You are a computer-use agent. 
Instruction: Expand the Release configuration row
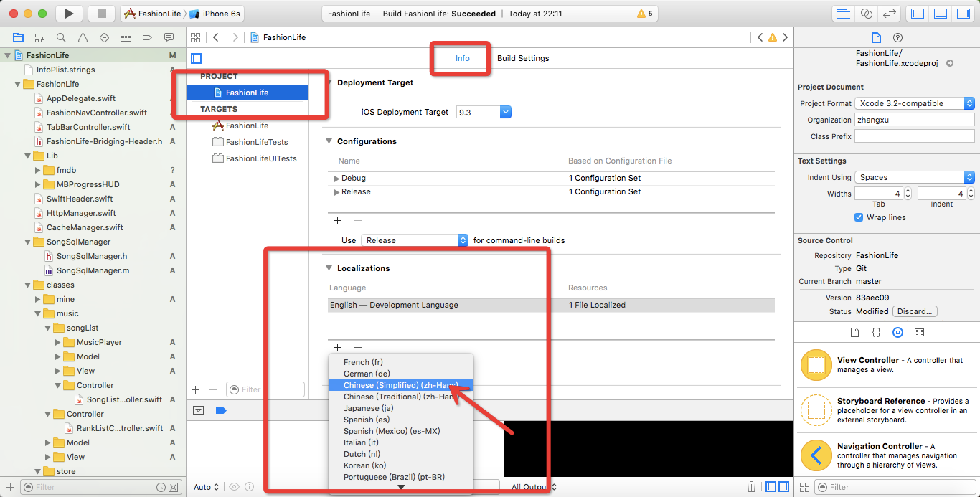point(337,191)
